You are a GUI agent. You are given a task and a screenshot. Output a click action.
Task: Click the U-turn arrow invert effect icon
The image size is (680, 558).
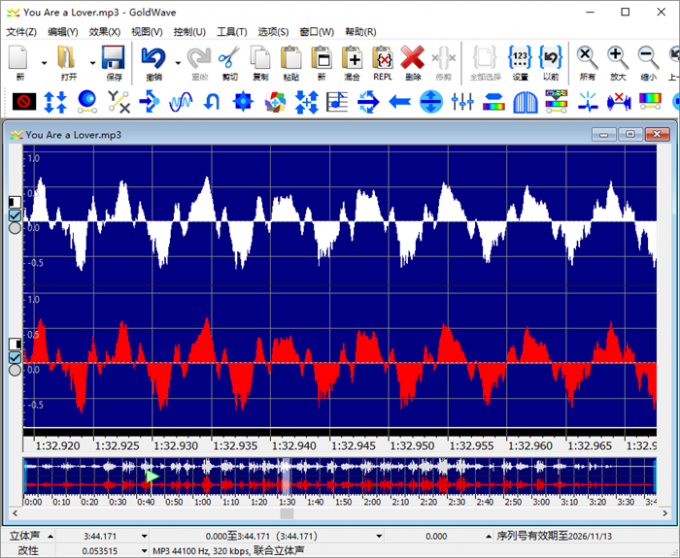(x=212, y=102)
